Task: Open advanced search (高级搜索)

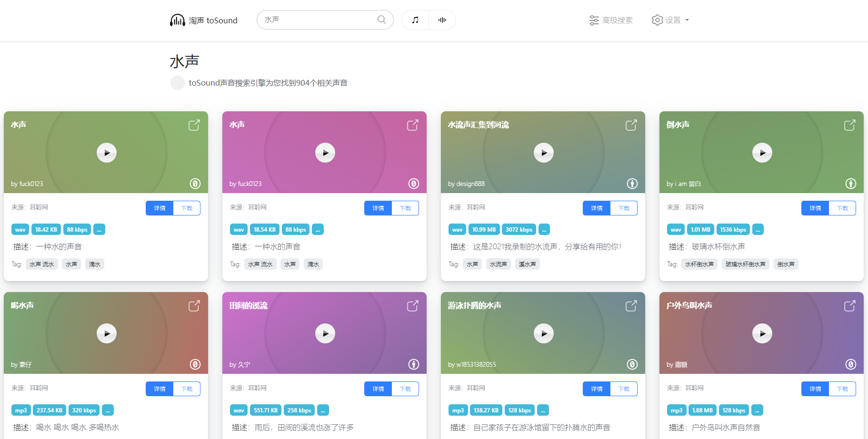Action: pos(611,20)
